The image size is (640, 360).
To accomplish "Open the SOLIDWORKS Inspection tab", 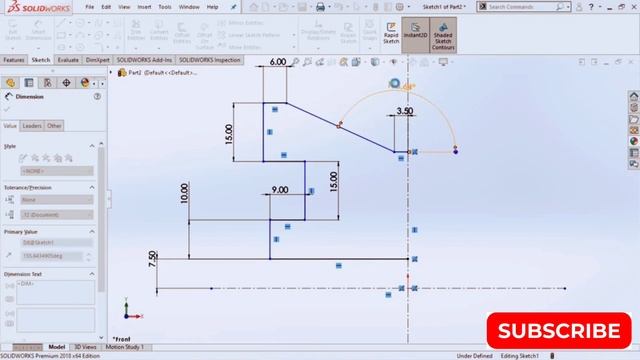I will click(209, 60).
